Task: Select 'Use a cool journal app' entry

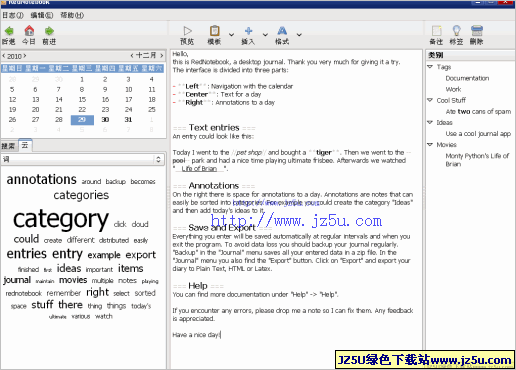Action: tap(478, 134)
